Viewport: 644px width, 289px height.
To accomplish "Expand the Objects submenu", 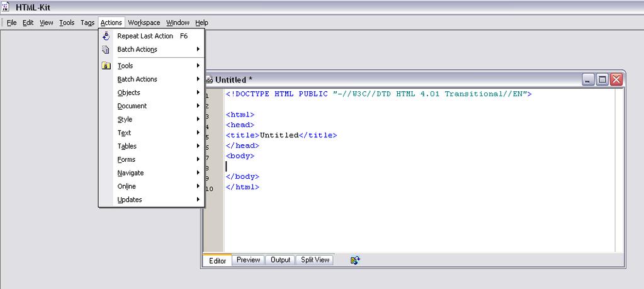I will coord(152,93).
